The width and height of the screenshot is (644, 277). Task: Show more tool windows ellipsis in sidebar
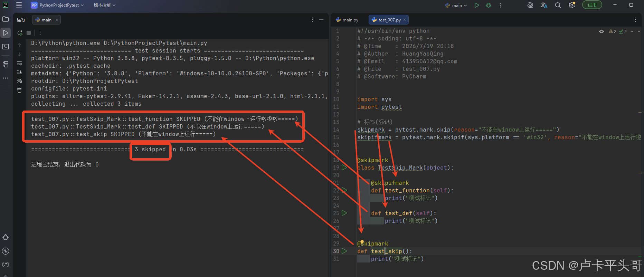(6, 78)
